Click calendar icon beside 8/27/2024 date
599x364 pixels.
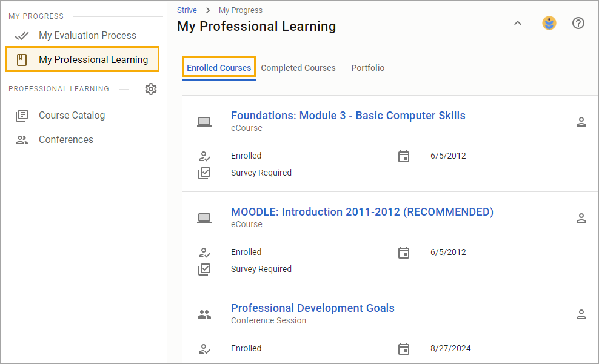403,349
